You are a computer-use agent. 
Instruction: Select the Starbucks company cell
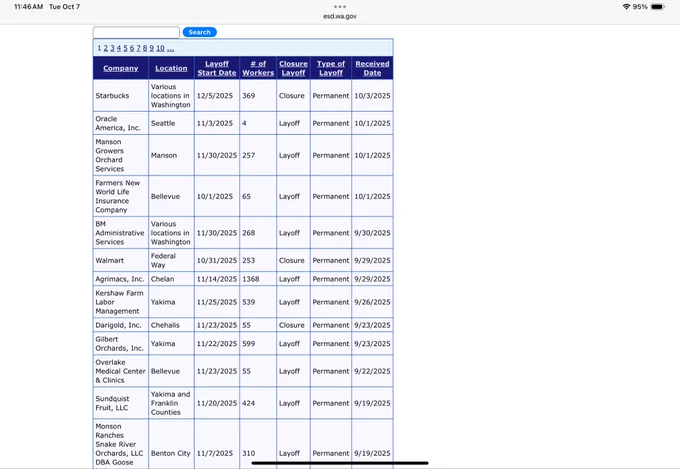tap(121, 95)
